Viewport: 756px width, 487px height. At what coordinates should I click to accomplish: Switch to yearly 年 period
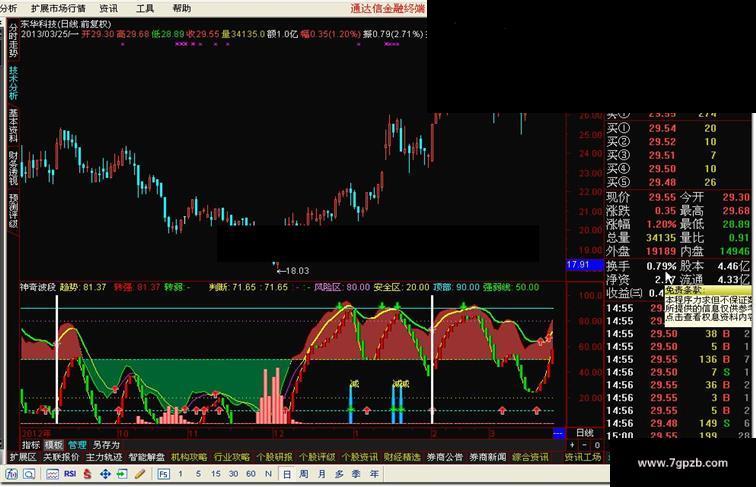coord(374,474)
